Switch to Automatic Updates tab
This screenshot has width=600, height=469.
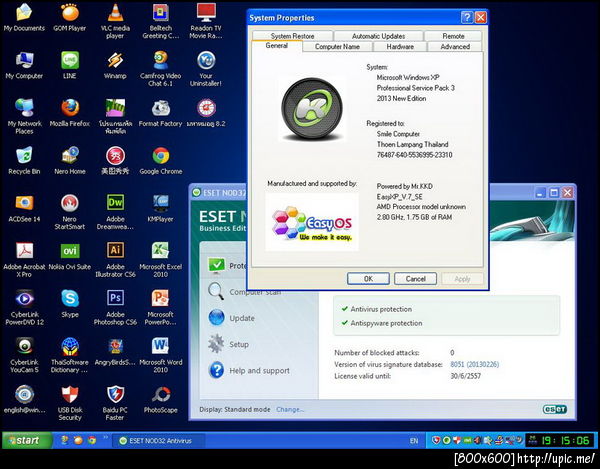pyautogui.click(x=378, y=36)
